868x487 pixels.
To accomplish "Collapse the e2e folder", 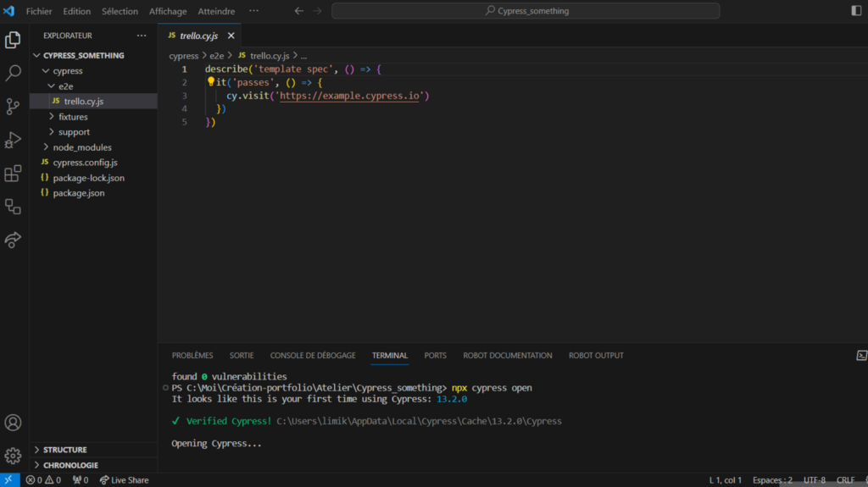I will point(66,86).
